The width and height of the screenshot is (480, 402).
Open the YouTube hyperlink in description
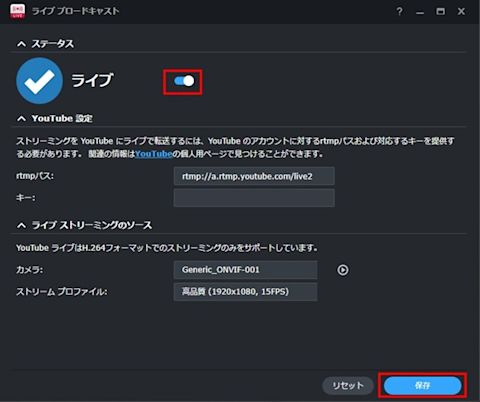pyautogui.click(x=154, y=154)
